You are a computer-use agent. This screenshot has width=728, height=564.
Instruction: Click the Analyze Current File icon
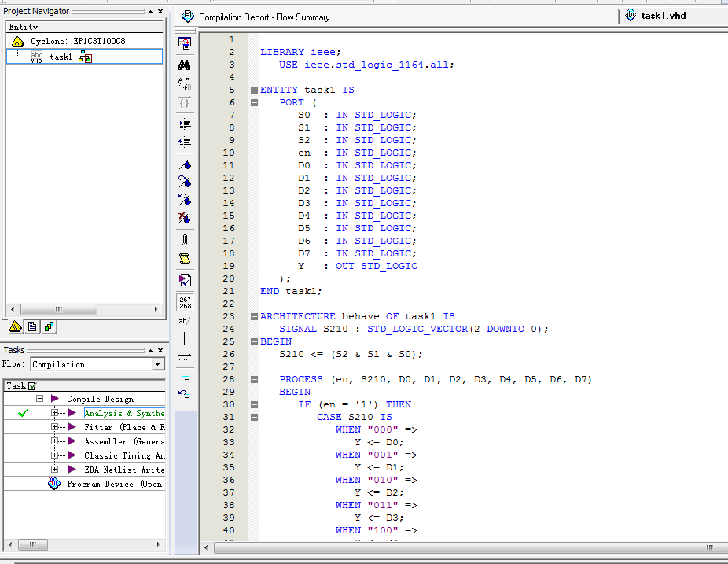point(185,280)
